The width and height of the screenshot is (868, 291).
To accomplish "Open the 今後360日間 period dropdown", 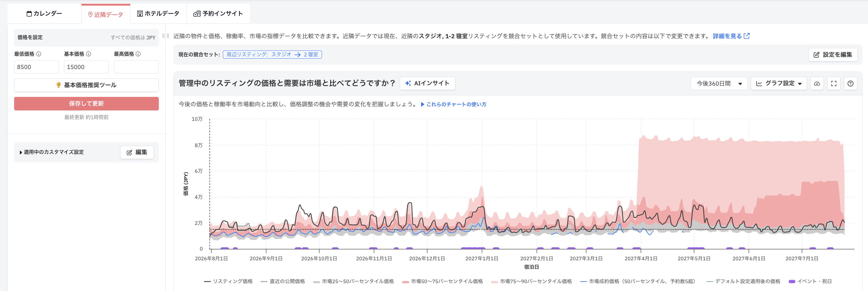I will click(x=719, y=83).
